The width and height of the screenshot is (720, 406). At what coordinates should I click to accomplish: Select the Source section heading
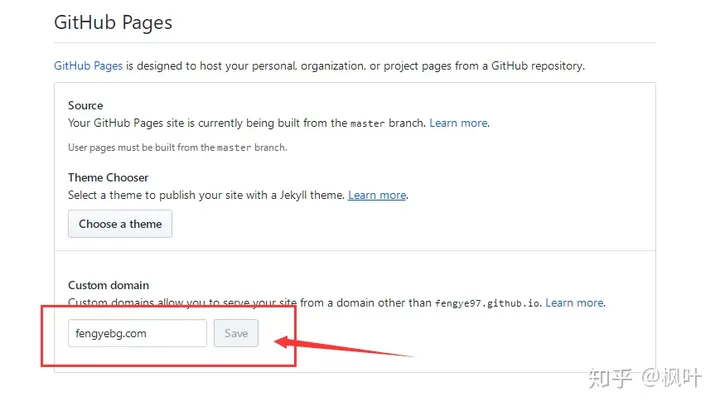pyautogui.click(x=85, y=106)
